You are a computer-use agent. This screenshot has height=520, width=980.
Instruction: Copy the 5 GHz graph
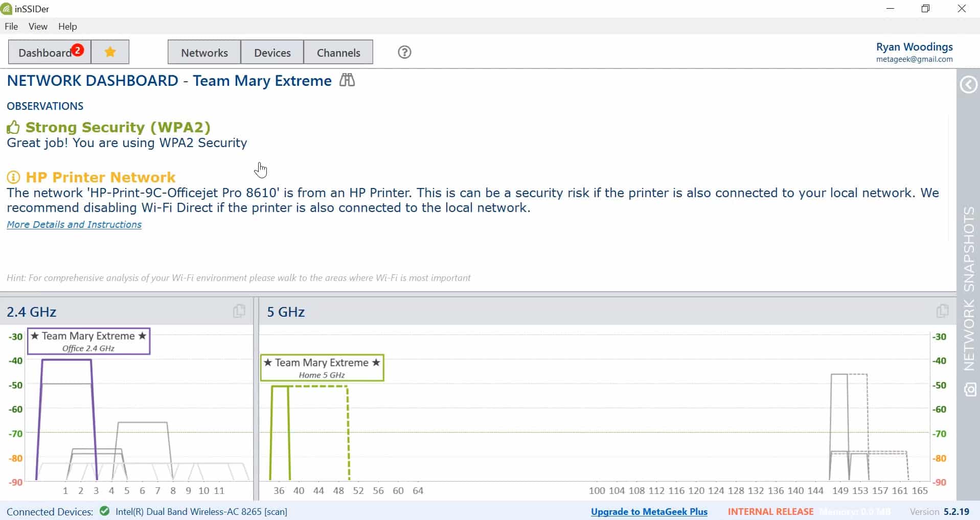point(942,311)
